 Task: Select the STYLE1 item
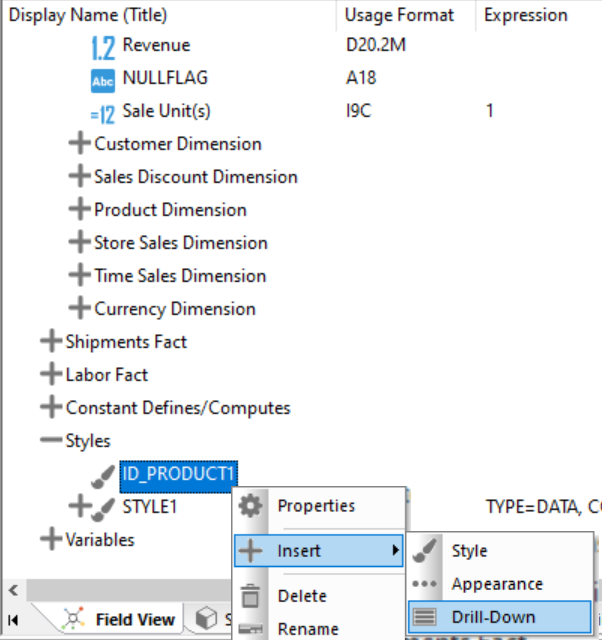coord(149,507)
